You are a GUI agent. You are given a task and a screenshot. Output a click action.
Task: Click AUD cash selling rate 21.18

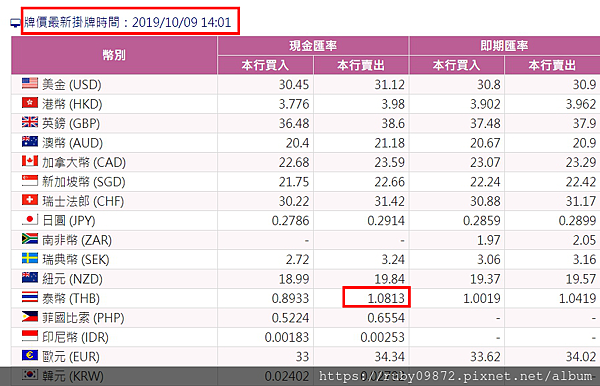[390, 143]
